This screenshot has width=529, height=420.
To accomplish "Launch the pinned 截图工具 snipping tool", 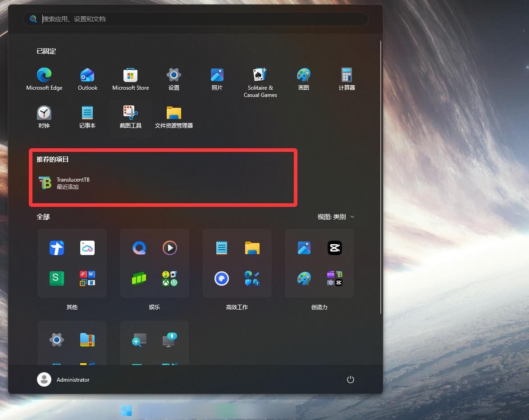I will [x=130, y=117].
